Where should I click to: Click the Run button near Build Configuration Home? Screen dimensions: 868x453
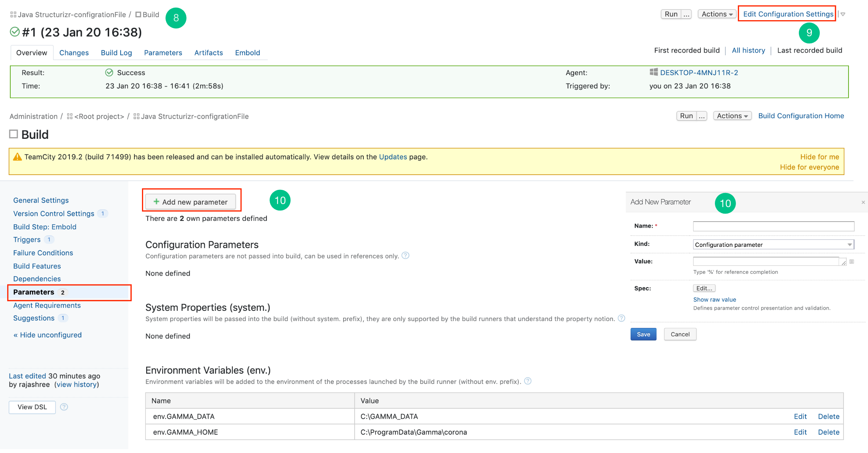[x=686, y=116]
